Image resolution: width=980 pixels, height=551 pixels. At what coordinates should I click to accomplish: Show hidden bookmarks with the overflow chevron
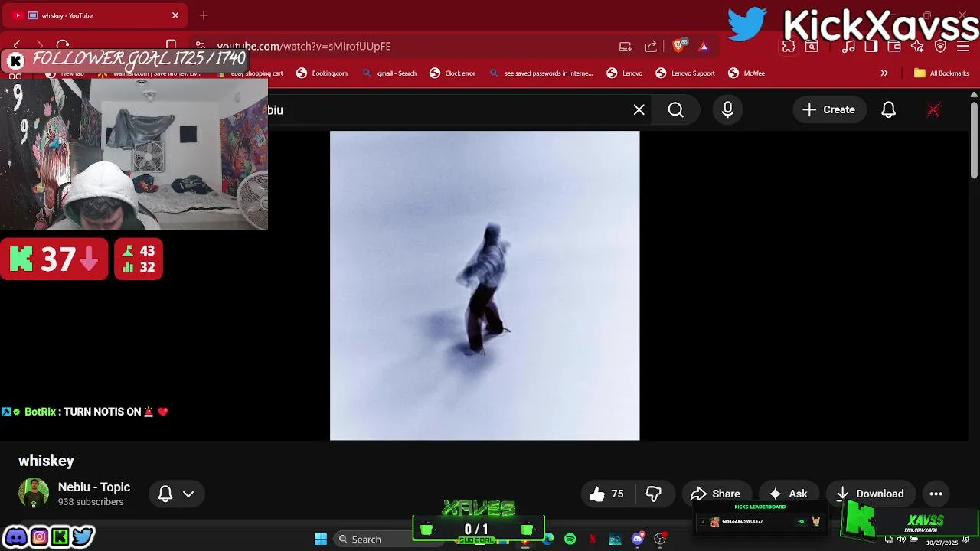tap(884, 73)
